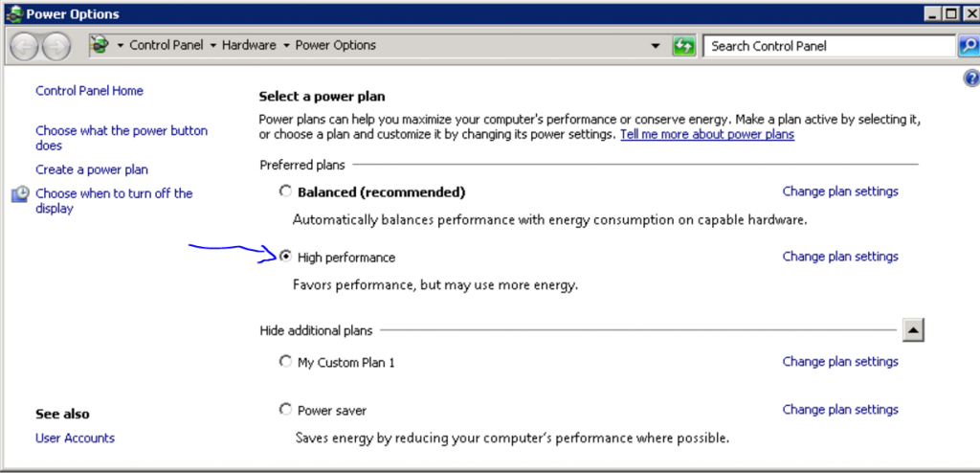Click the clock icon beside turn off display
The height and width of the screenshot is (473, 980).
point(20,194)
